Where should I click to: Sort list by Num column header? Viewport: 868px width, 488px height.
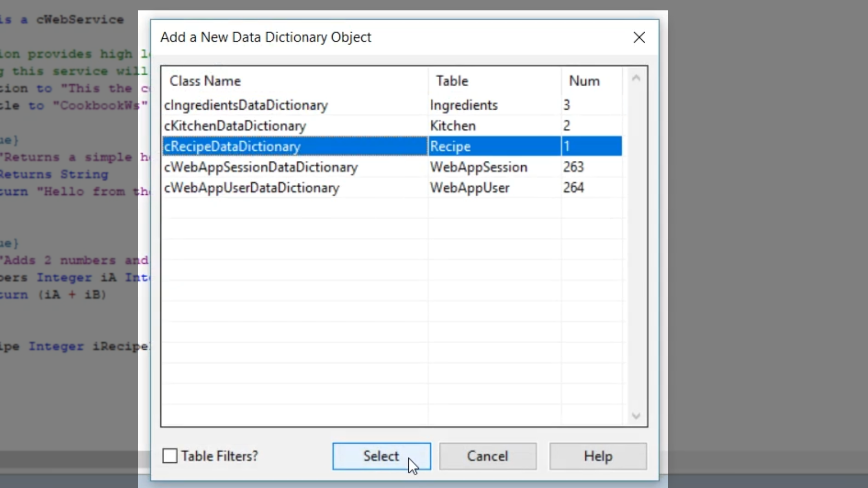click(x=584, y=81)
